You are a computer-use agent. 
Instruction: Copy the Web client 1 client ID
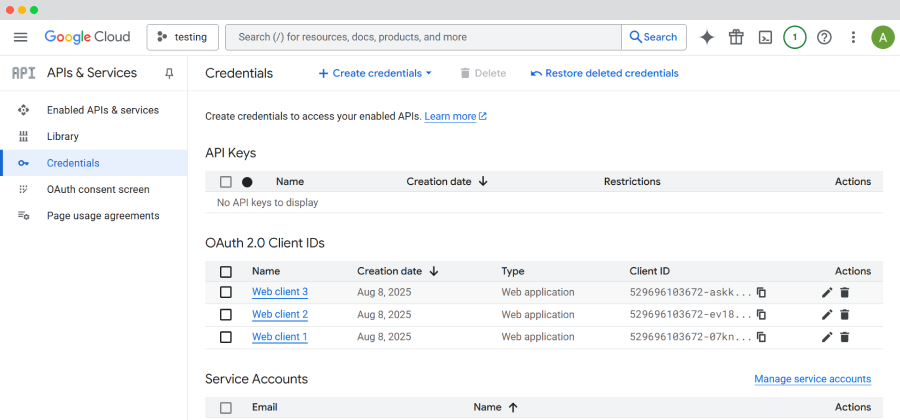coord(761,337)
